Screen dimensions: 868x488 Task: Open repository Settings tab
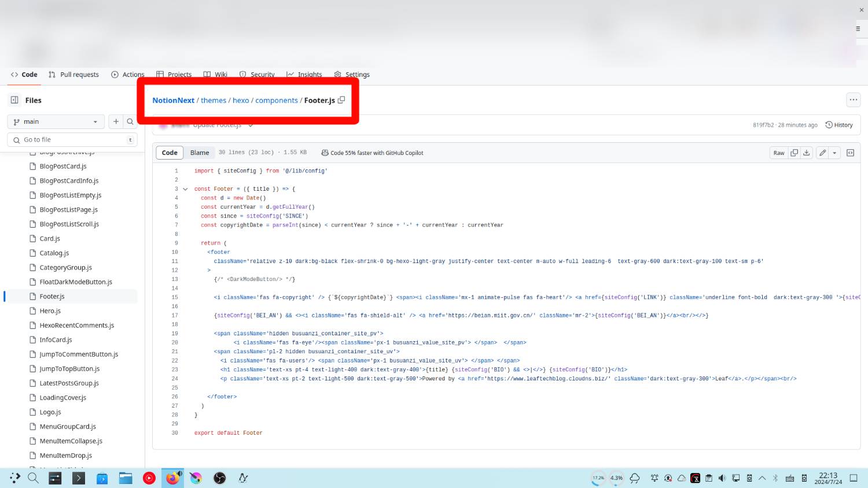point(352,75)
